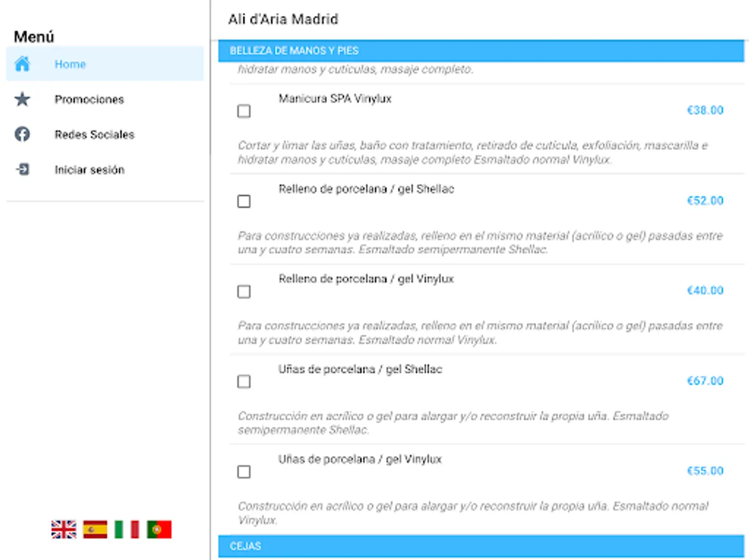
Task: Mark the Uñas de porcelana / gel Vinylux checkbox
Action: [x=244, y=472]
